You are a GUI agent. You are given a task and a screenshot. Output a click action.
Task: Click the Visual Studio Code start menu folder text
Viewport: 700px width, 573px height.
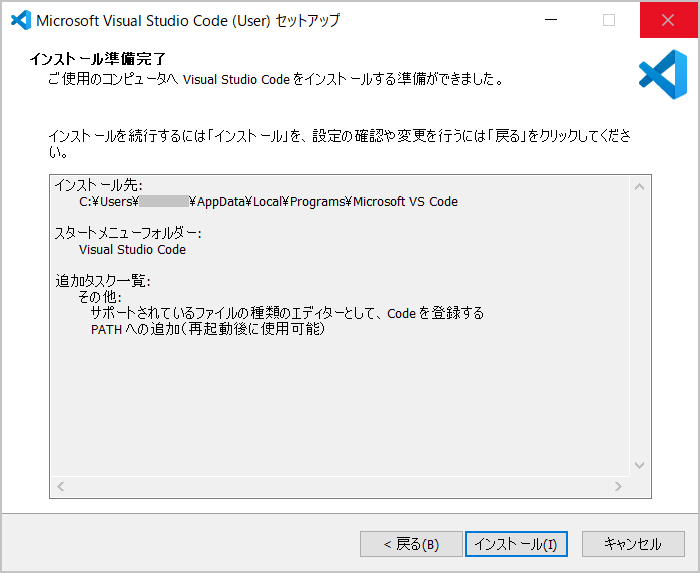tap(132, 249)
